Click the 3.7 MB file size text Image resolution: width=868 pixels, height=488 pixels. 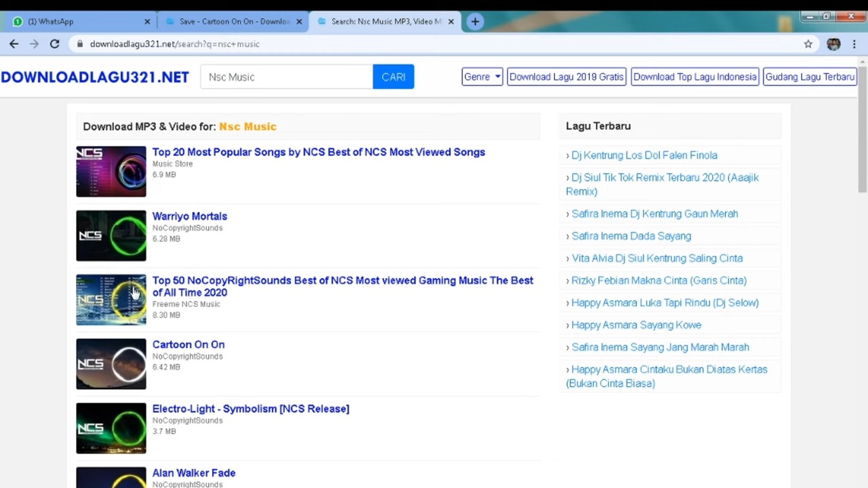point(164,432)
